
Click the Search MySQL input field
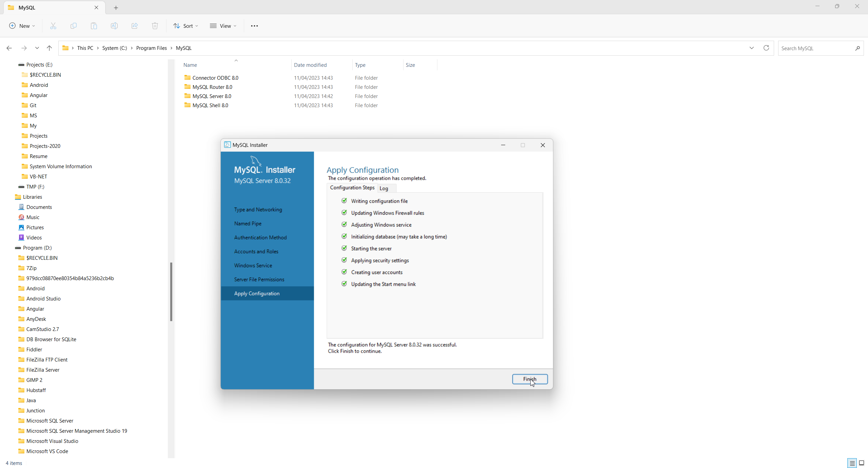[x=816, y=48]
